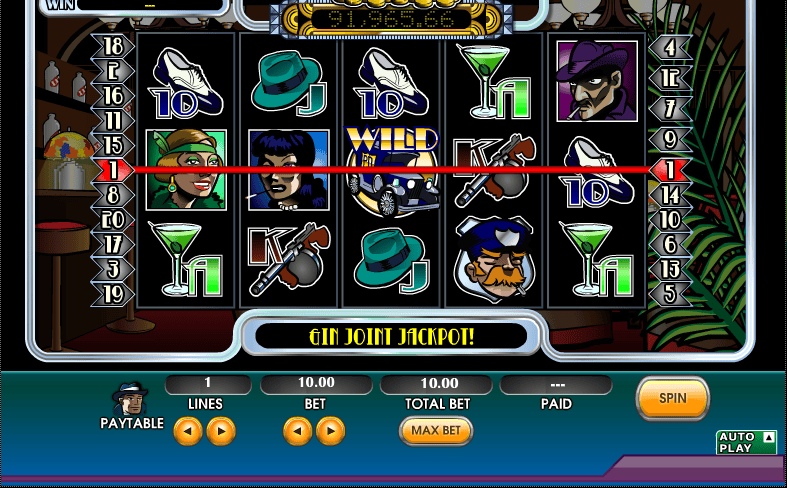Select payline 4 marker on right
The height and width of the screenshot is (488, 787).
point(671,48)
